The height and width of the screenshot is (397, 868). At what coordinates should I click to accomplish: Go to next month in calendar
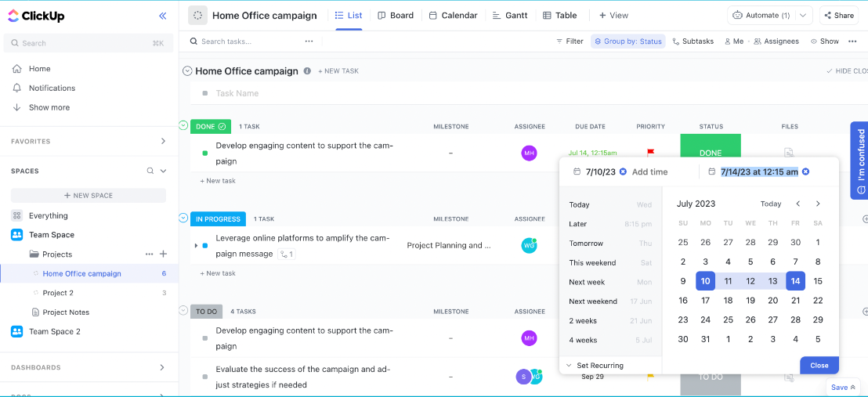tap(818, 204)
